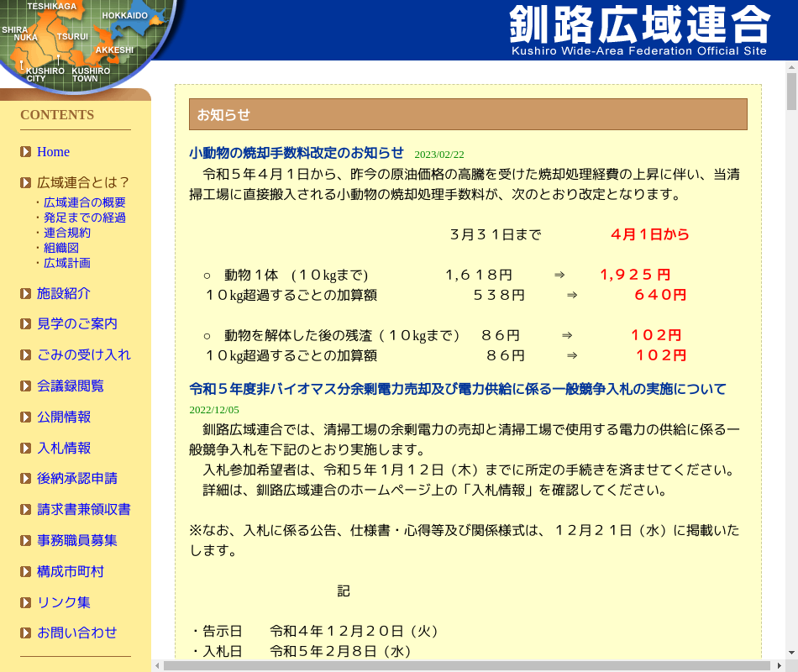Open 小動物の焼却手数料改定のお知らせ news headline

[297, 153]
